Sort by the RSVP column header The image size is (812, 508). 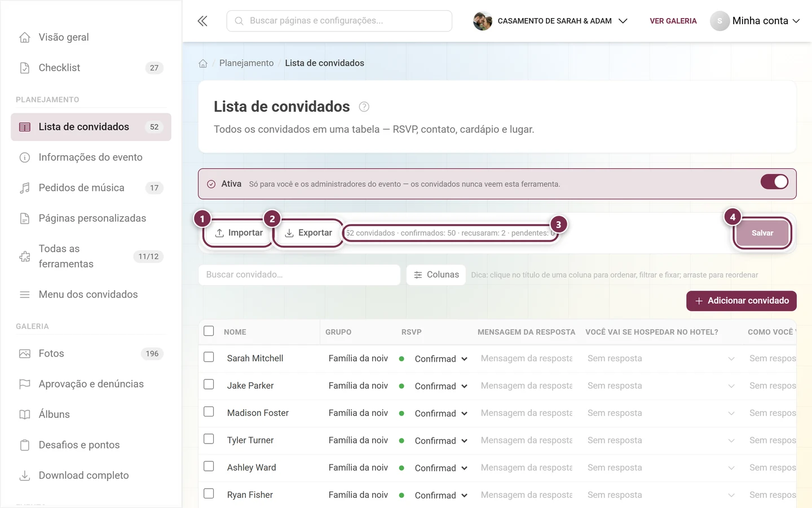412,332
